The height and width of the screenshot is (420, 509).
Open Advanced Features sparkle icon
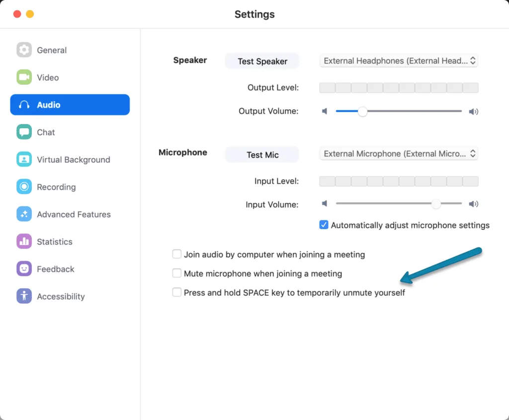pyautogui.click(x=24, y=214)
